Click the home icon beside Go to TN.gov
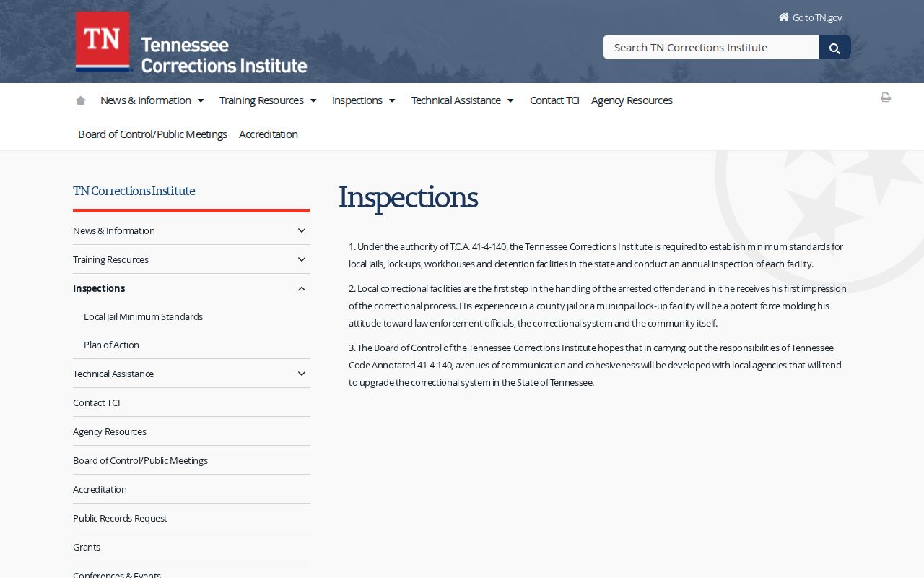This screenshot has width=924, height=578. coord(784,17)
